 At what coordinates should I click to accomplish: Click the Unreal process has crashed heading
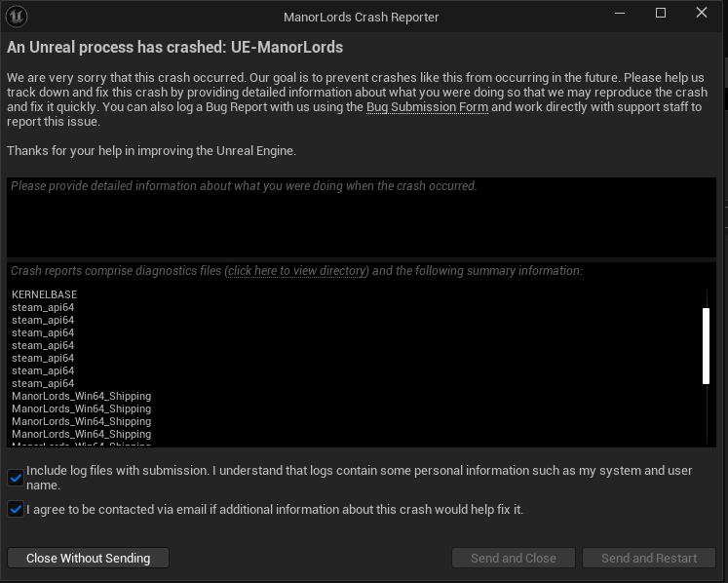pos(175,47)
